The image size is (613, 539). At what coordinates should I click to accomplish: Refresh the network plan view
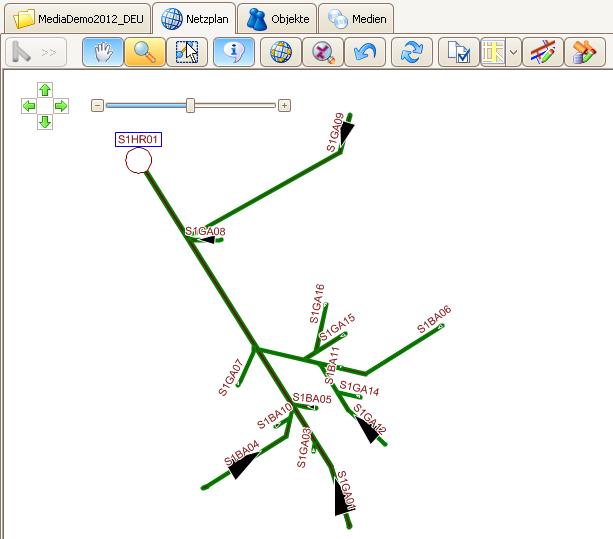pyautogui.click(x=412, y=52)
